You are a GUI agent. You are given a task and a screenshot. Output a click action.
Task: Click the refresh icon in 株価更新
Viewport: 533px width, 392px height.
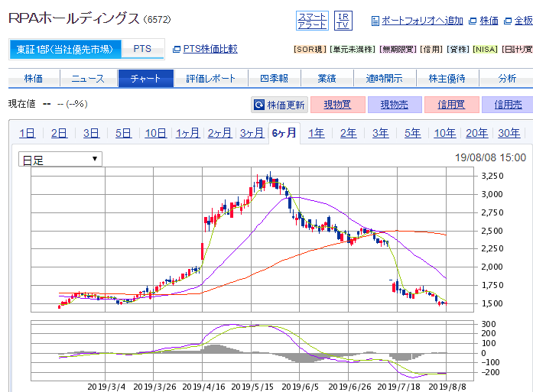pos(259,105)
